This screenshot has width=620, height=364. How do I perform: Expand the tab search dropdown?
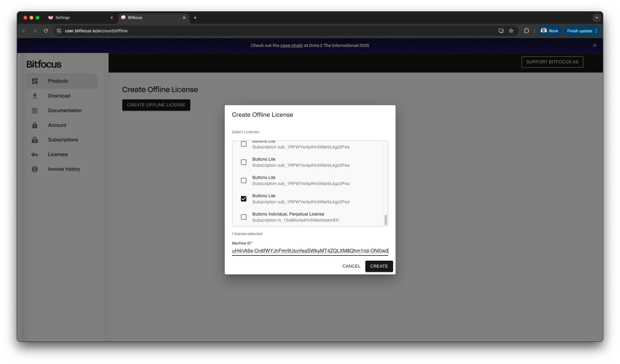[597, 18]
